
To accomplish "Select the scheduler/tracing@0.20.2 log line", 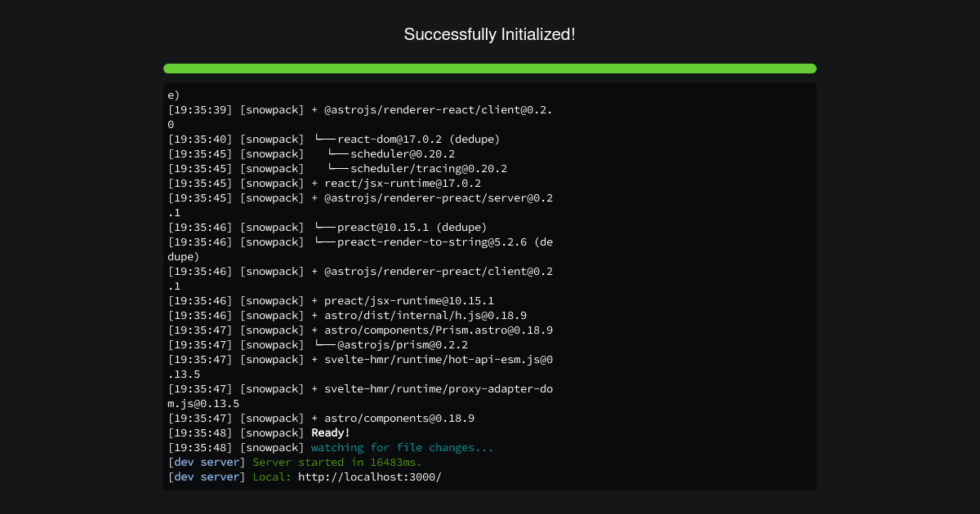I will click(416, 168).
